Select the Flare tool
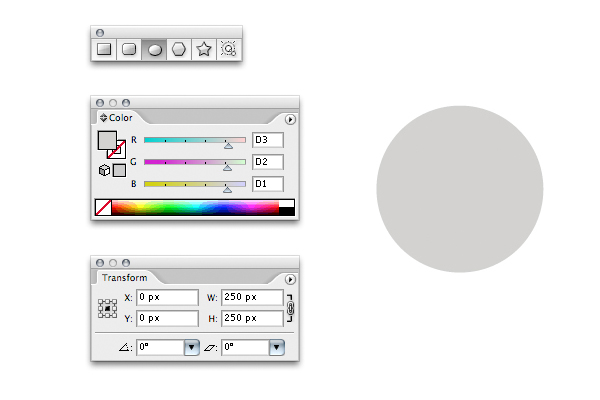The height and width of the screenshot is (400, 600). click(x=228, y=48)
